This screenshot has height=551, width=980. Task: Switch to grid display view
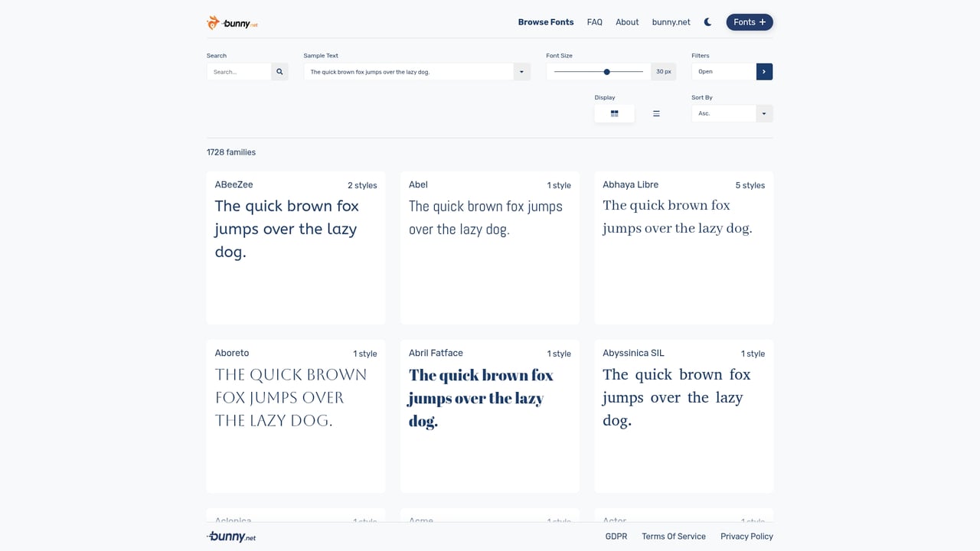coord(614,112)
